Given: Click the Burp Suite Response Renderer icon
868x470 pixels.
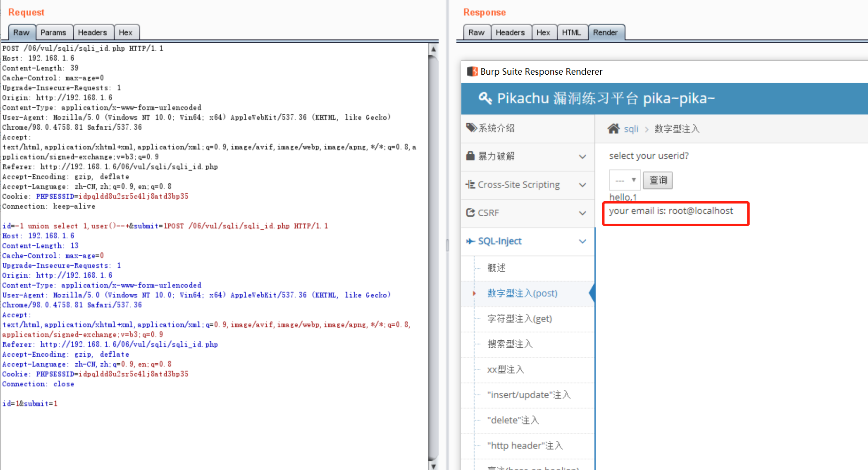Looking at the screenshot, I should coord(472,71).
